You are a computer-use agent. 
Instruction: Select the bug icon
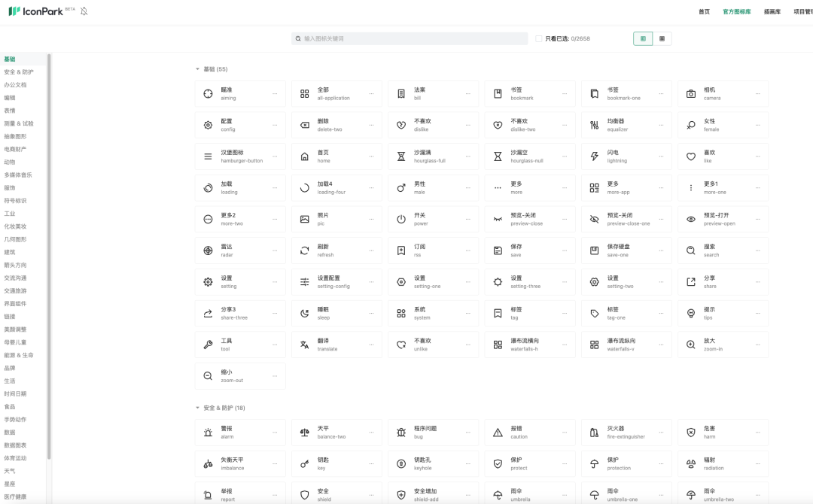[400, 433]
